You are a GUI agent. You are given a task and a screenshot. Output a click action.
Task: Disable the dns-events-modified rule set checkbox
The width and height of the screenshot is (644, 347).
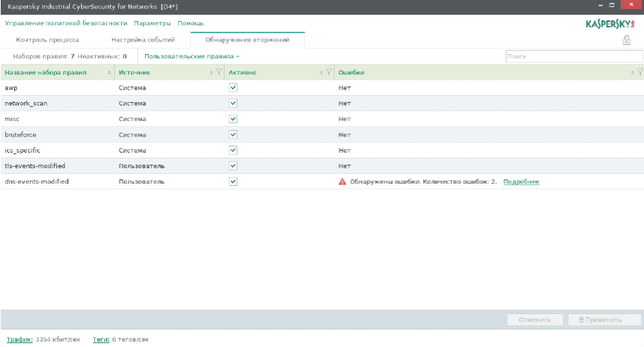click(233, 182)
